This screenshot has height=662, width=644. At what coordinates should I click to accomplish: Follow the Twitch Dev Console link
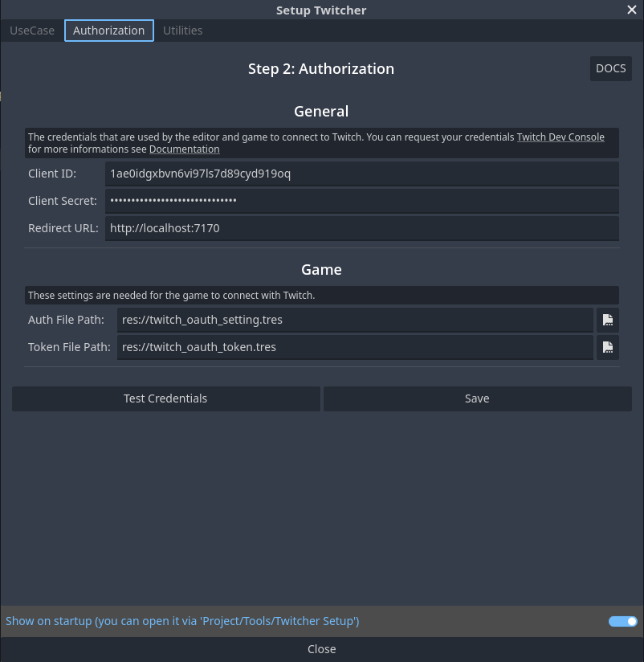tap(560, 137)
